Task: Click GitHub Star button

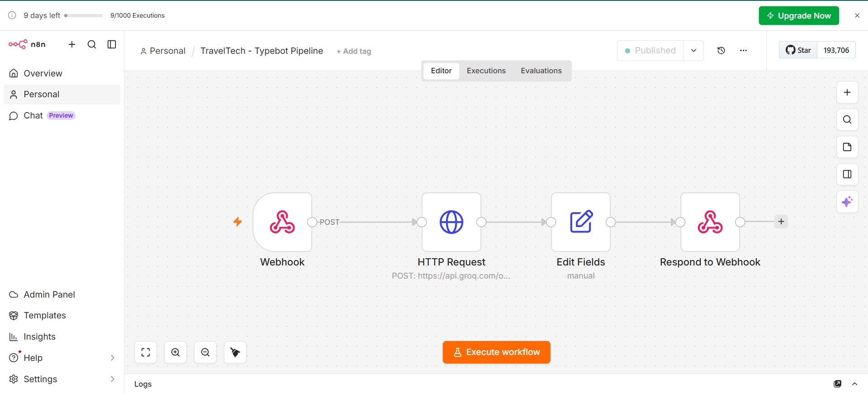Action: tap(798, 50)
